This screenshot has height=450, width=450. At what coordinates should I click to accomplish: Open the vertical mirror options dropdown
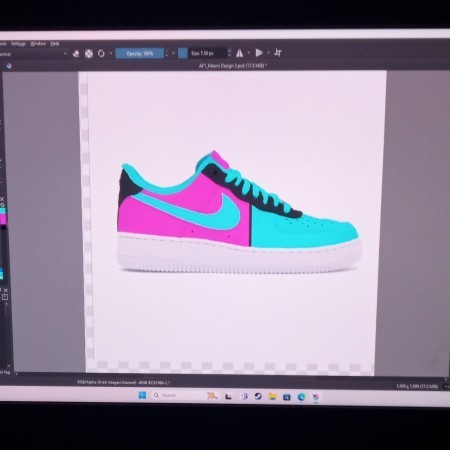coord(268,52)
